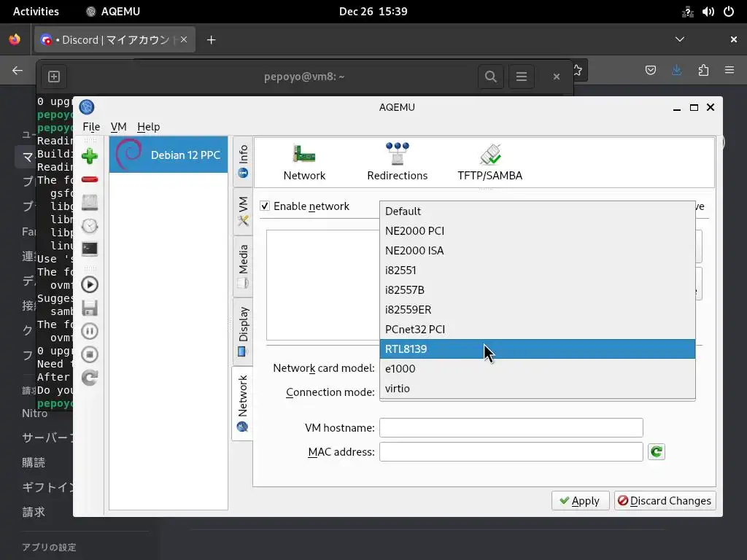Click the green plus Add VM icon

(x=90, y=156)
